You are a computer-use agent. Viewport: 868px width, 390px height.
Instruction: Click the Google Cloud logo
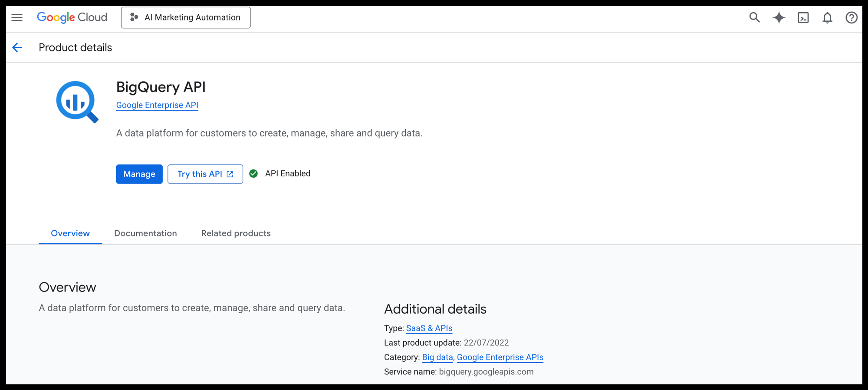(72, 17)
